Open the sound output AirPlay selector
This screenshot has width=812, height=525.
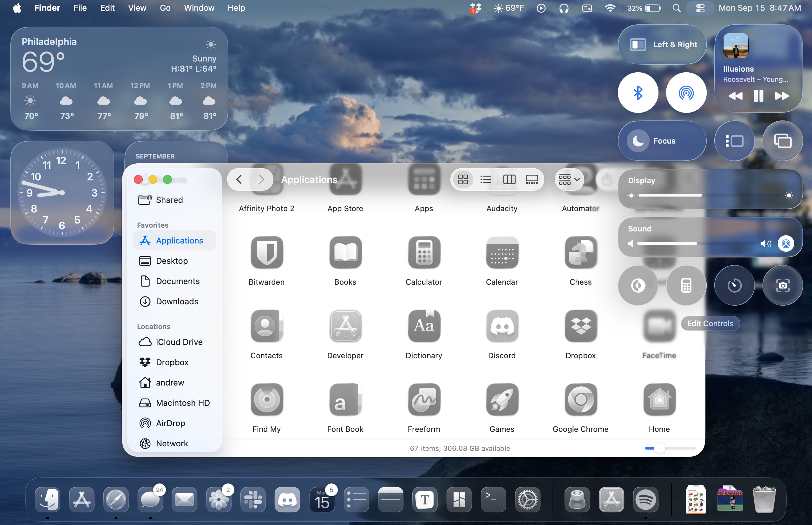click(786, 243)
